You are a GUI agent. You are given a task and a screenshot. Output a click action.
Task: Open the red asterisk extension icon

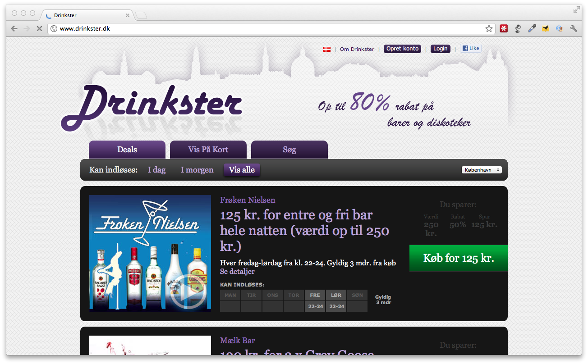[x=504, y=28]
